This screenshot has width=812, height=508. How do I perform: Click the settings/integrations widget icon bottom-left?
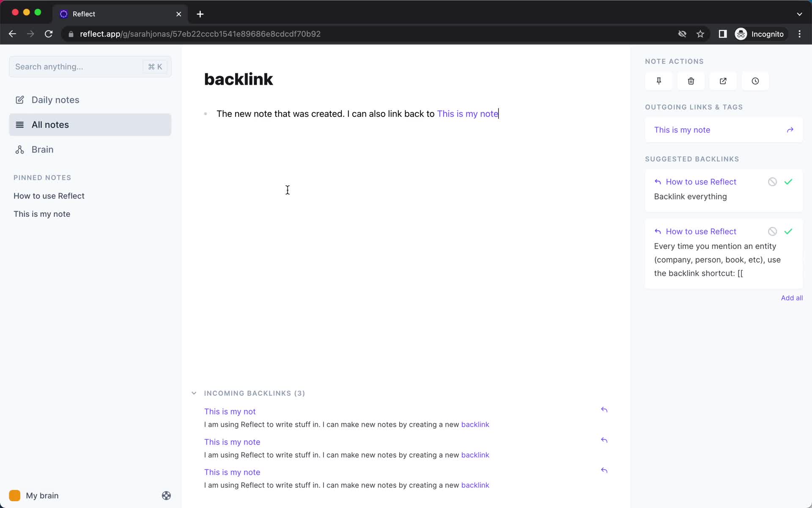165,496
